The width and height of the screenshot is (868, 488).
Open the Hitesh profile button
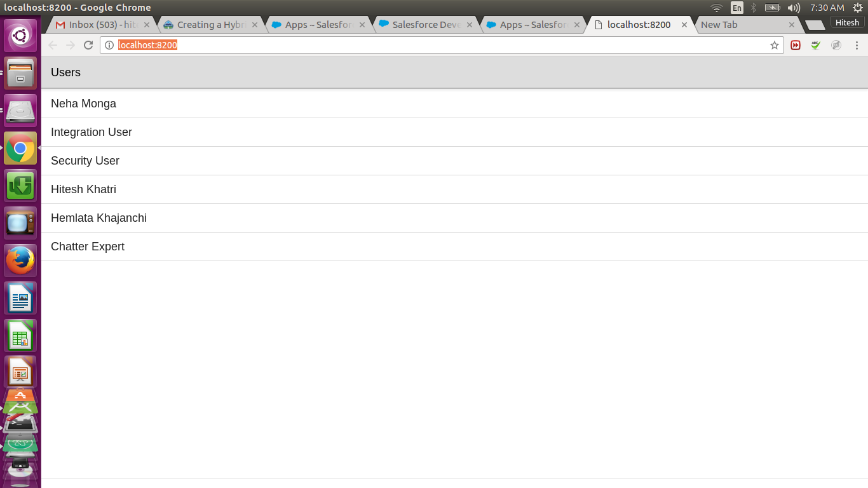[847, 22]
